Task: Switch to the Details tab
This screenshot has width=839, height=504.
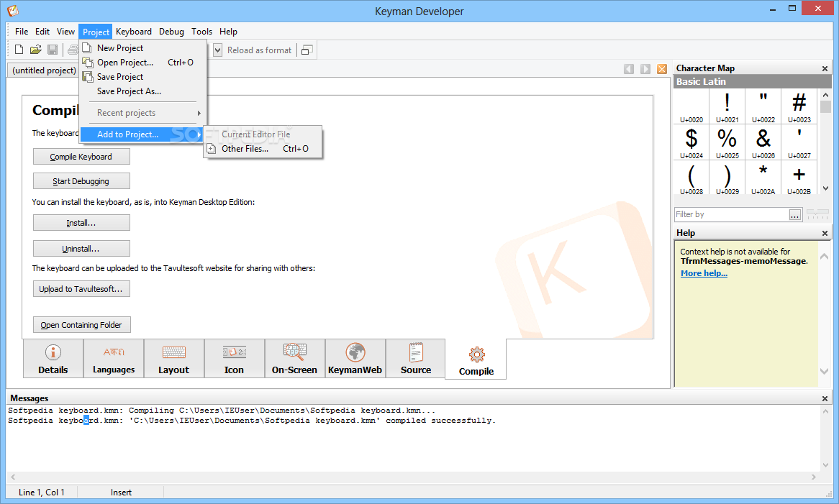Action: [x=53, y=359]
